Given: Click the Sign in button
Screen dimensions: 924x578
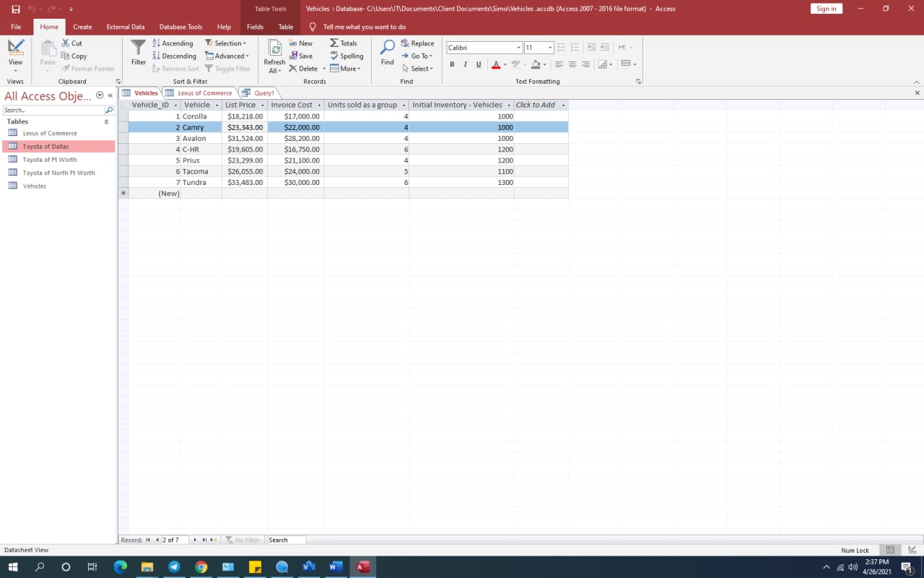Looking at the screenshot, I should [826, 9].
